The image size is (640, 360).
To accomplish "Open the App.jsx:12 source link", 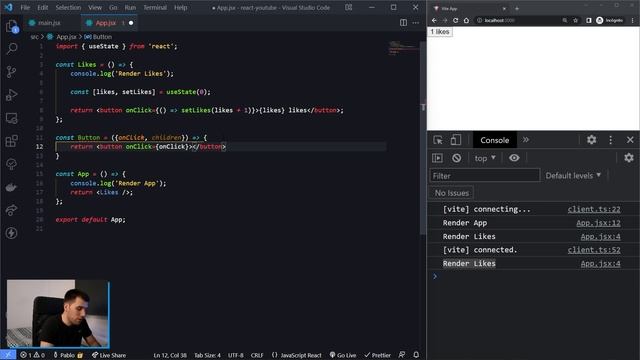I will [x=598, y=223].
